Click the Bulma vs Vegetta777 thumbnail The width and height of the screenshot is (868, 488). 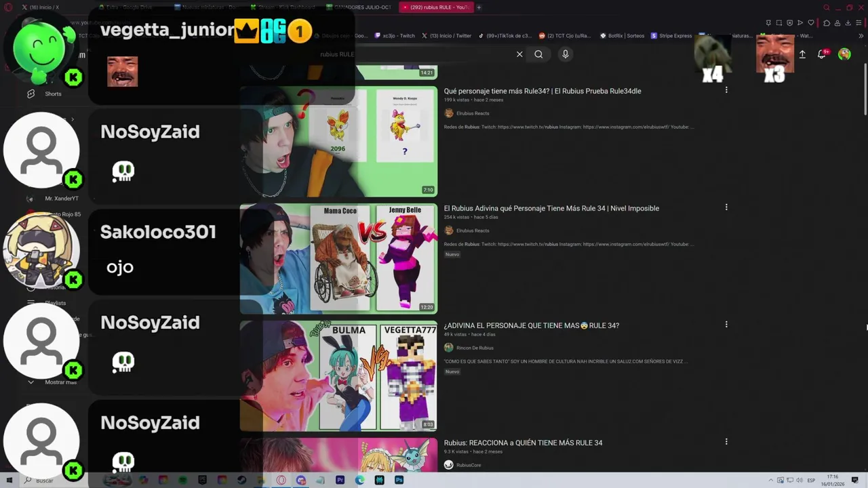point(338,375)
